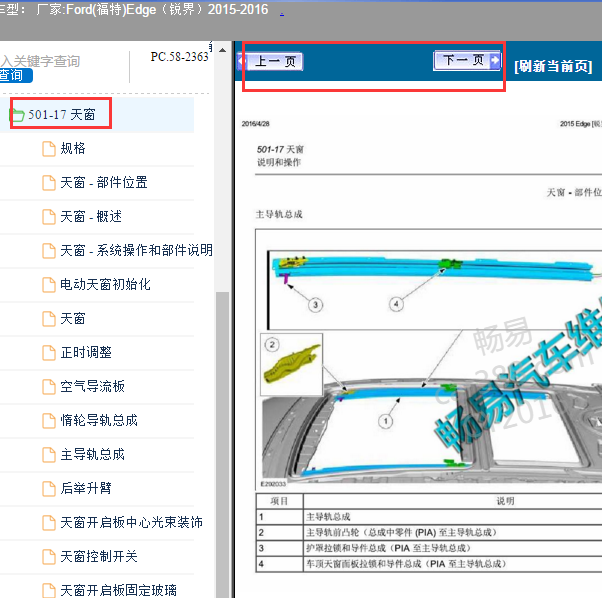Click the refresh current page (刷新当前页) link
This screenshot has width=602, height=598.
553,66
